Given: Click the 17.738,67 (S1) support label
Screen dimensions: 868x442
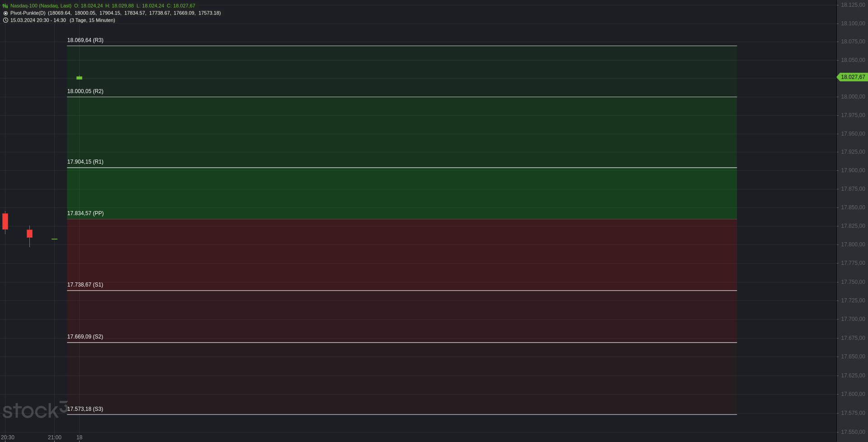Looking at the screenshot, I should click(85, 285).
